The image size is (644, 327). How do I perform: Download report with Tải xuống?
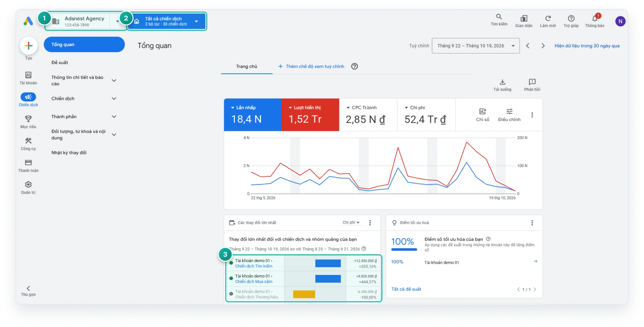tap(502, 85)
